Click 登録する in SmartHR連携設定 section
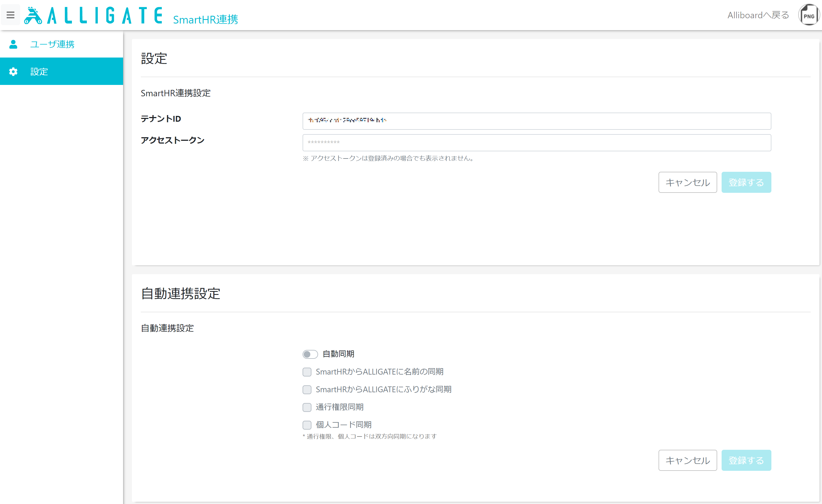The image size is (822, 504). [746, 182]
